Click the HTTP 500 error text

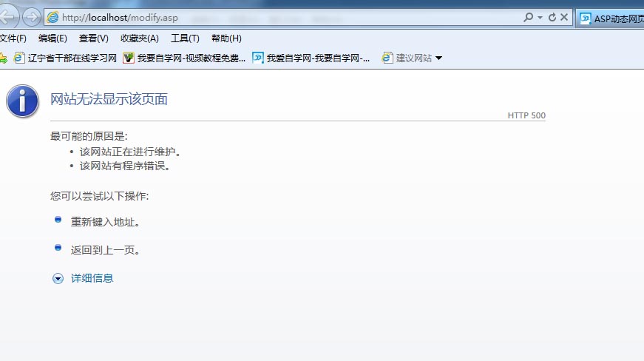[x=526, y=115]
